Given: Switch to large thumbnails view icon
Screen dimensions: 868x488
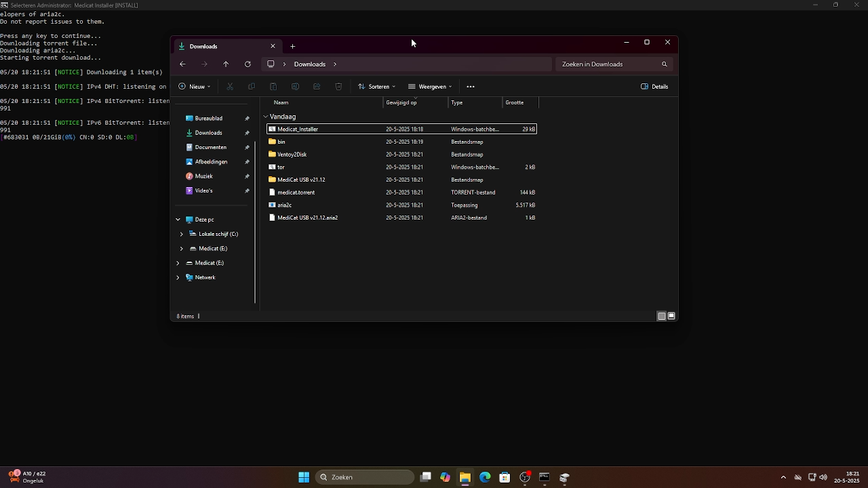Looking at the screenshot, I should tap(671, 316).
